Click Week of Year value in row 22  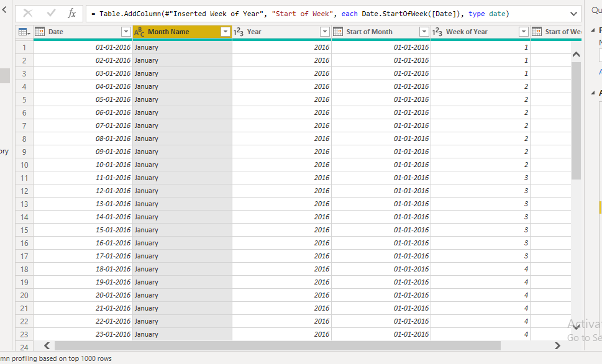(481, 322)
